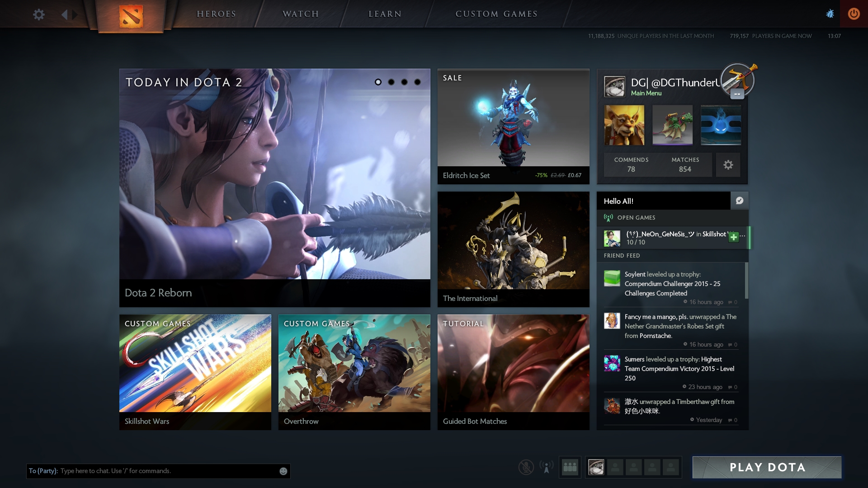The image size is (868, 488).
Task: Collapse the profile card with minus button
Action: [x=737, y=94]
